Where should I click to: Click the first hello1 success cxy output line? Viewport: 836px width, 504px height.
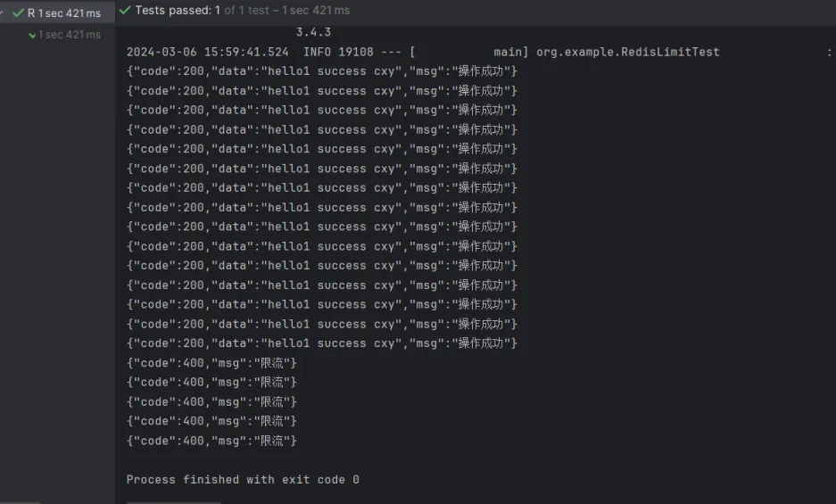pos(321,71)
